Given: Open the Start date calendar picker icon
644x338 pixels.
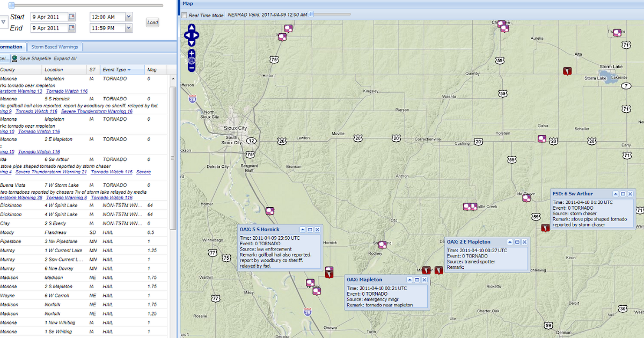Looking at the screenshot, I should pos(72,17).
